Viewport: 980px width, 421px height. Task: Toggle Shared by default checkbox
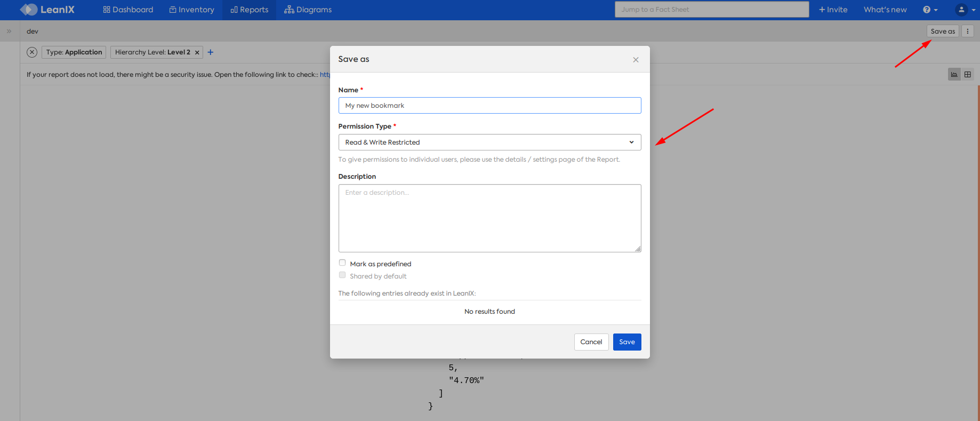tap(342, 275)
